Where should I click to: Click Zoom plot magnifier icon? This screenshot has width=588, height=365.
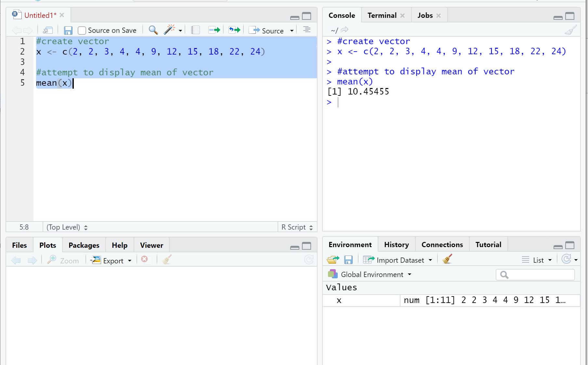tap(63, 260)
